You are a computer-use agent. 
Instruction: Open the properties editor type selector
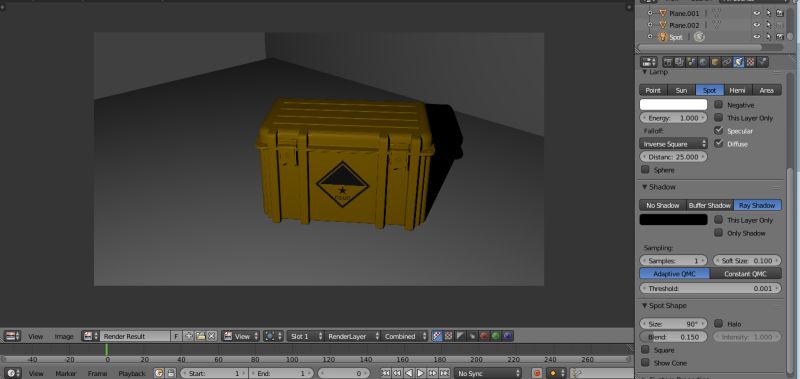point(649,62)
